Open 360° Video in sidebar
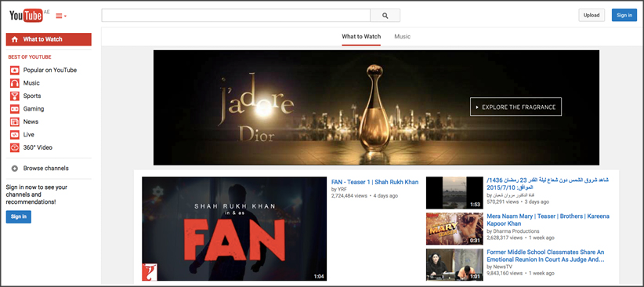This screenshot has width=644, height=287. 38,147
